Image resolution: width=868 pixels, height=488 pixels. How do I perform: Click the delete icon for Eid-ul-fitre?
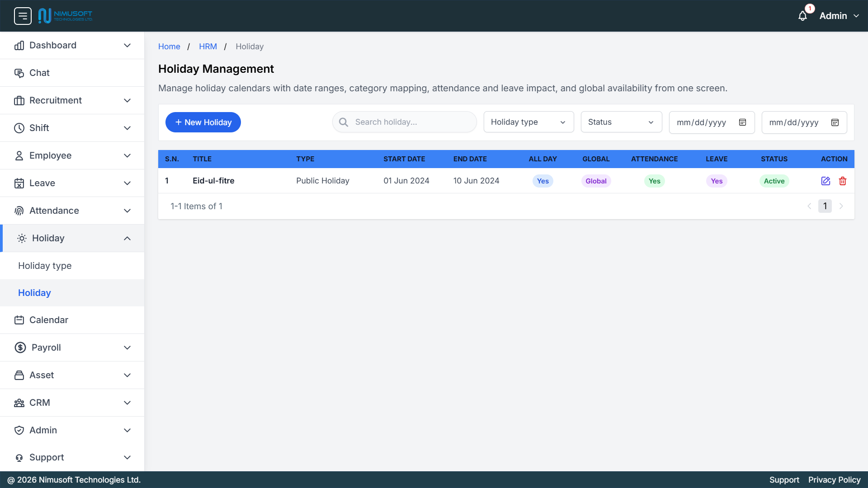tap(842, 181)
